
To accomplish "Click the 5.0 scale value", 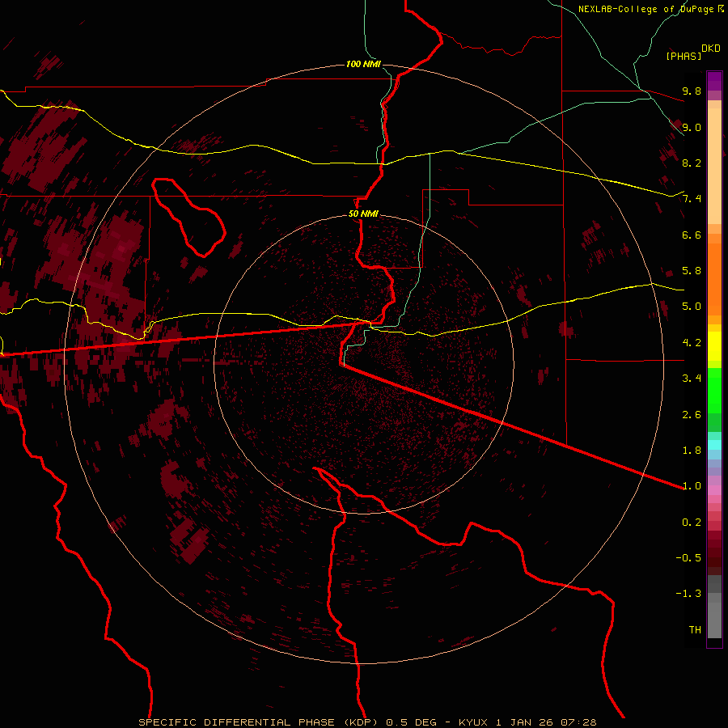I will (692, 307).
